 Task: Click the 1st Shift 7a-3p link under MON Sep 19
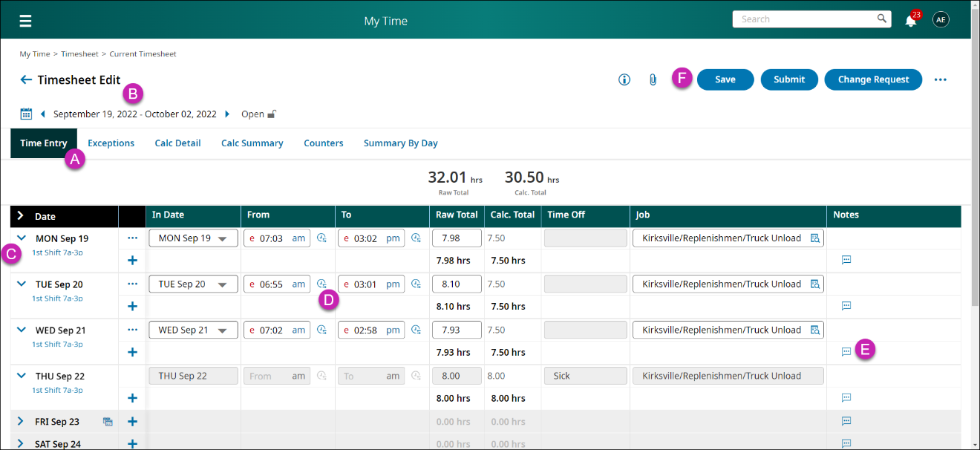coord(57,252)
